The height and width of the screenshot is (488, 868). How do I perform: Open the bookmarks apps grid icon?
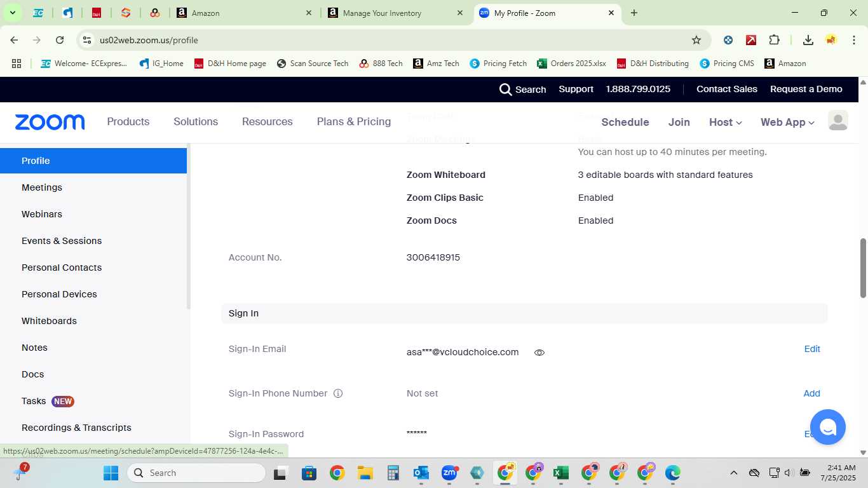pos(17,64)
